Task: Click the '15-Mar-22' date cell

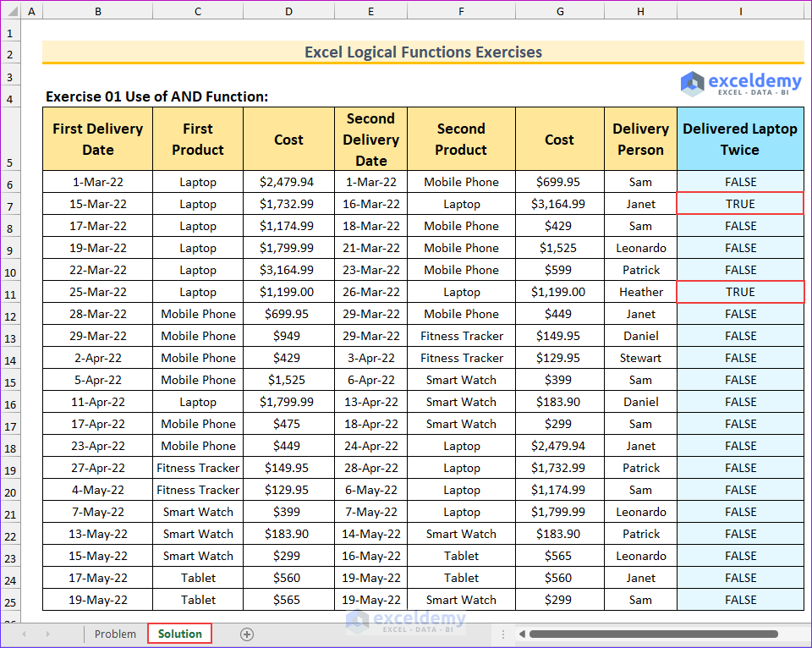Action: point(97,204)
